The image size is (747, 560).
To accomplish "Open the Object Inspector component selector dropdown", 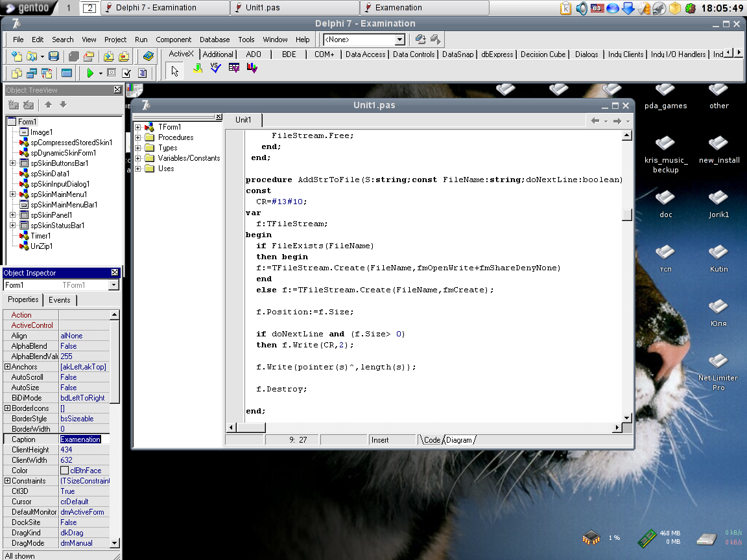I will click(x=113, y=285).
